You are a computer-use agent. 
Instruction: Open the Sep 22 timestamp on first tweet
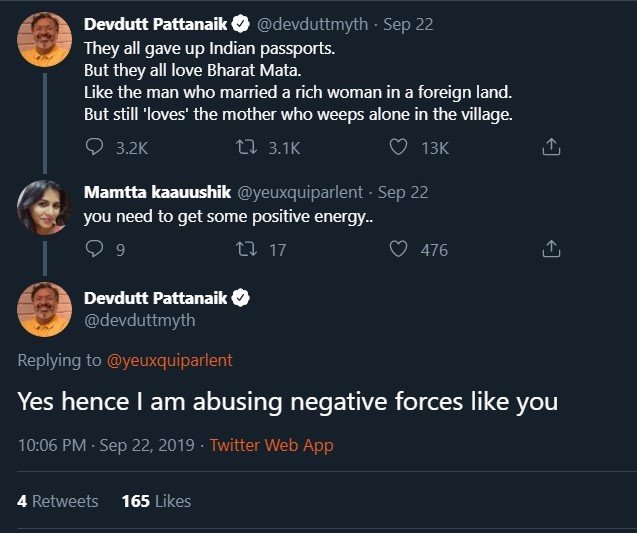pos(411,24)
